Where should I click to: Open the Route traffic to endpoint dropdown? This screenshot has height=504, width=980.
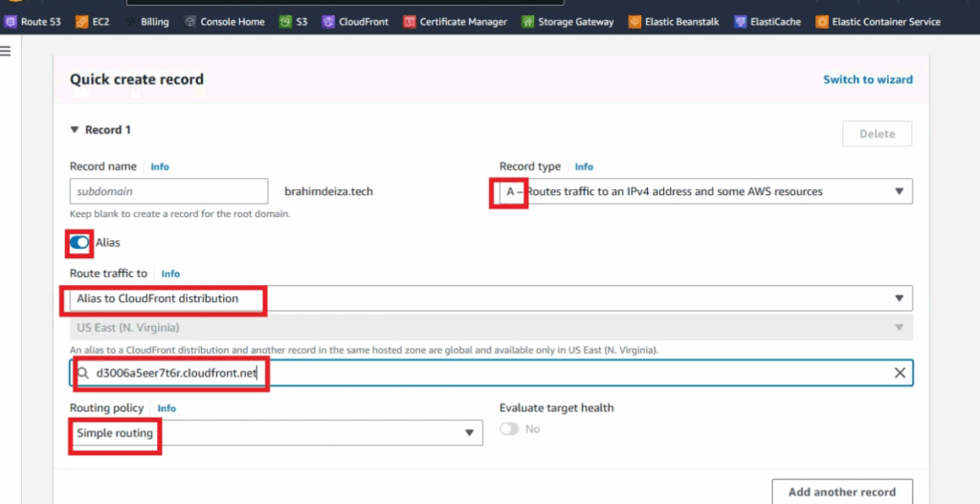tap(491, 298)
